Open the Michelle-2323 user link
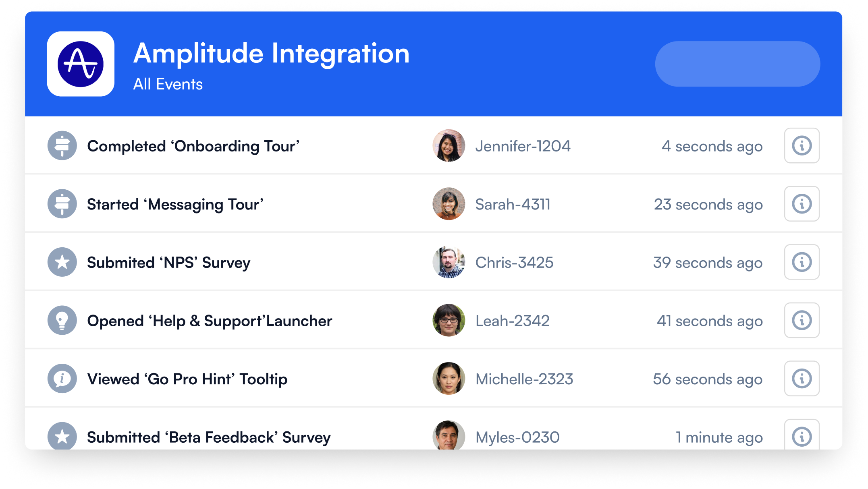This screenshot has width=868, height=489. coord(524,379)
